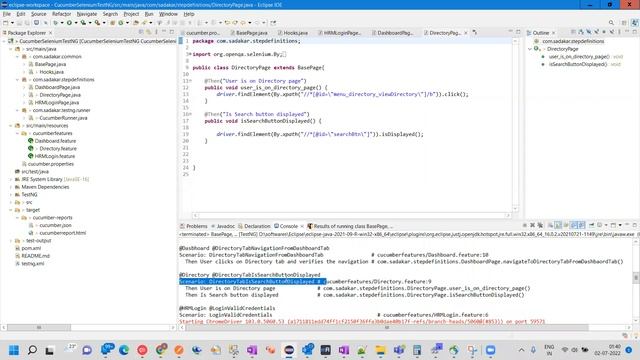Click the Package Explorer horizontal scrollbar thumb
The height and width of the screenshot is (360, 640).
tap(39, 327)
